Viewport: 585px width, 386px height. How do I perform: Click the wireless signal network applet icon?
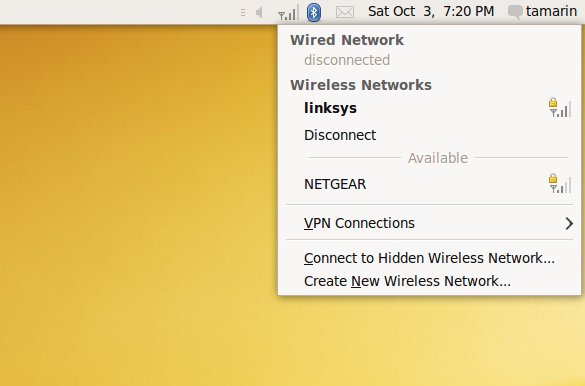288,13
